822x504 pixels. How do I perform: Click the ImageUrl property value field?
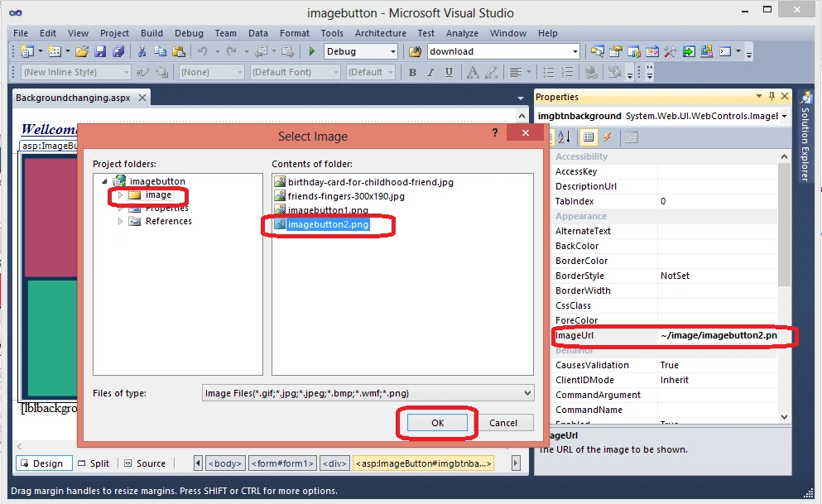[x=719, y=335]
